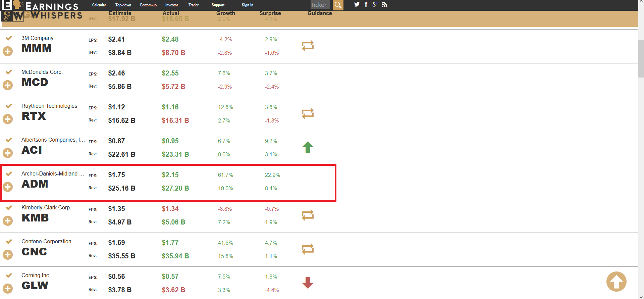
Task: Toggle the checkmark beside Raytheon Technologies
Action: (9, 106)
